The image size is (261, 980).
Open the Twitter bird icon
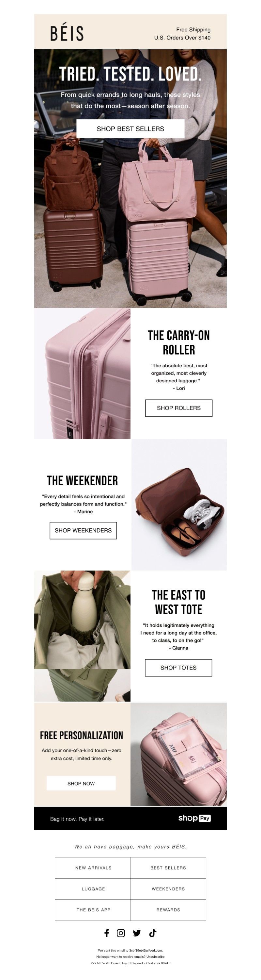click(x=137, y=933)
